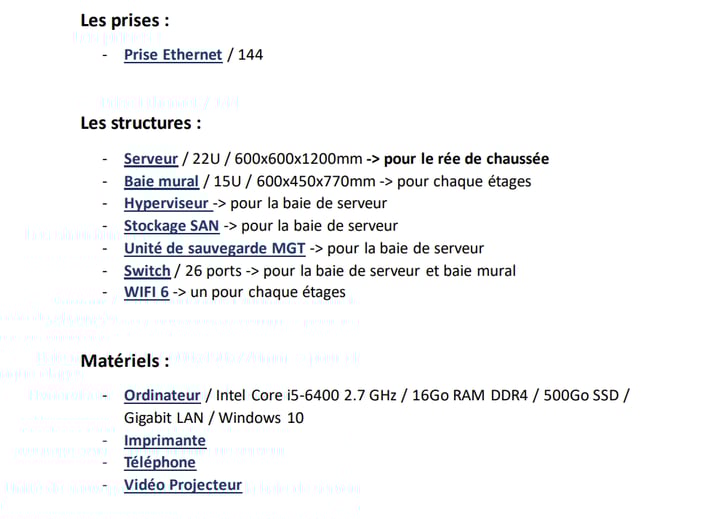Open the Stockage SAN link
Viewport: 709px width, 519px height.
(x=172, y=226)
